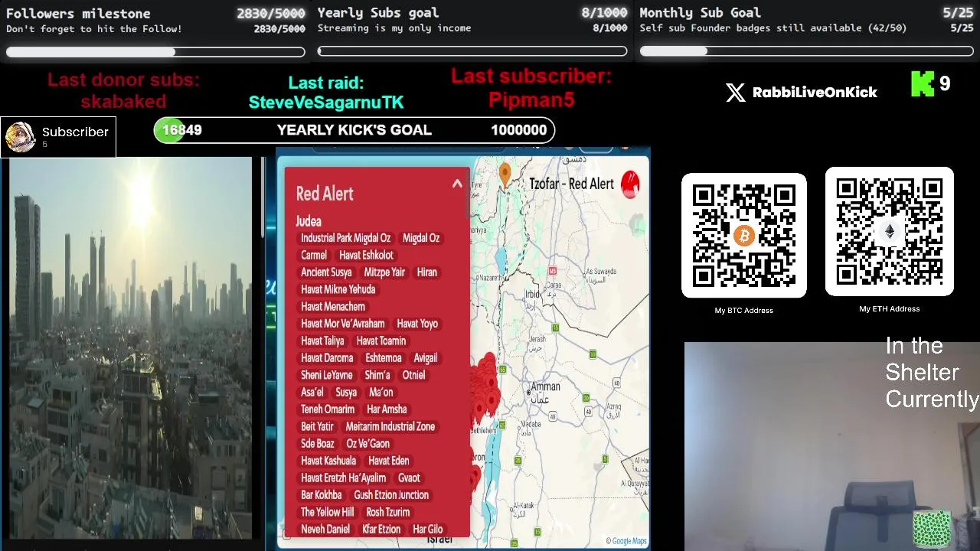This screenshot has width=980, height=551.
Task: Click the Eshtemoa tag
Action: [384, 358]
